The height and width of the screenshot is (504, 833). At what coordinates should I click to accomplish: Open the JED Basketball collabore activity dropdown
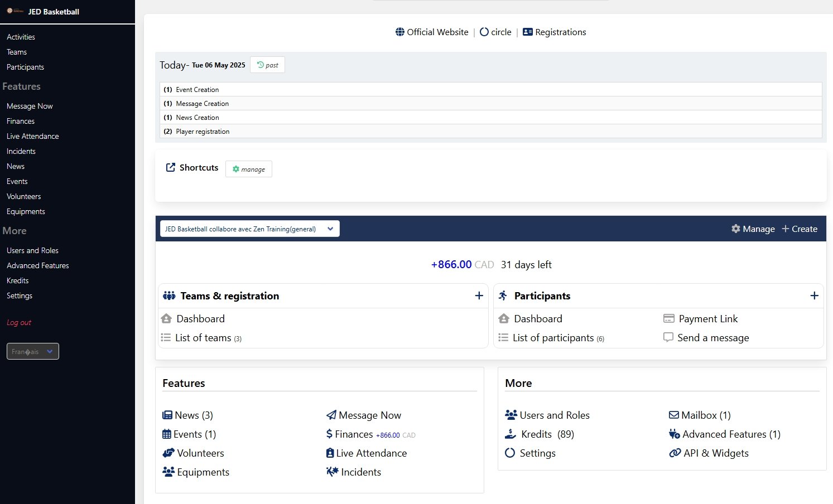coord(249,229)
